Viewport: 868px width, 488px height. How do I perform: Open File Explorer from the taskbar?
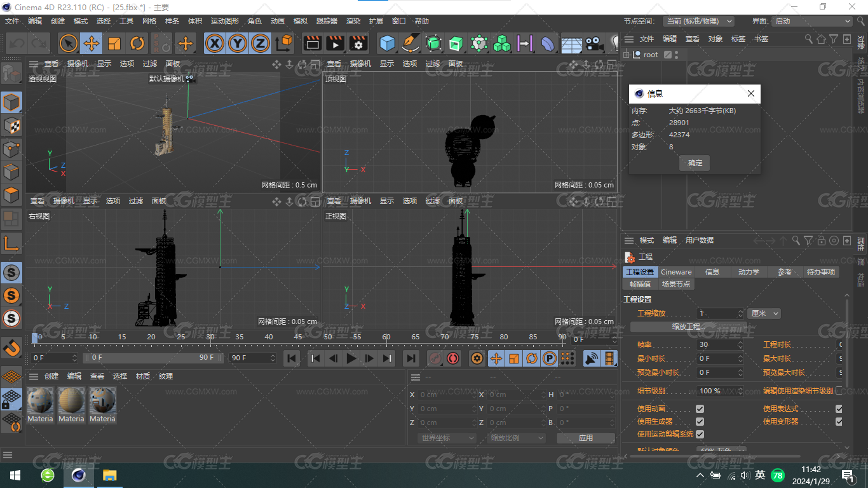[110, 475]
